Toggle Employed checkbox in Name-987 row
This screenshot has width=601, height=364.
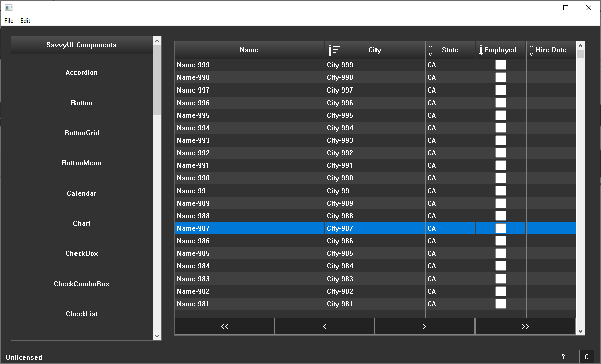[x=501, y=228]
